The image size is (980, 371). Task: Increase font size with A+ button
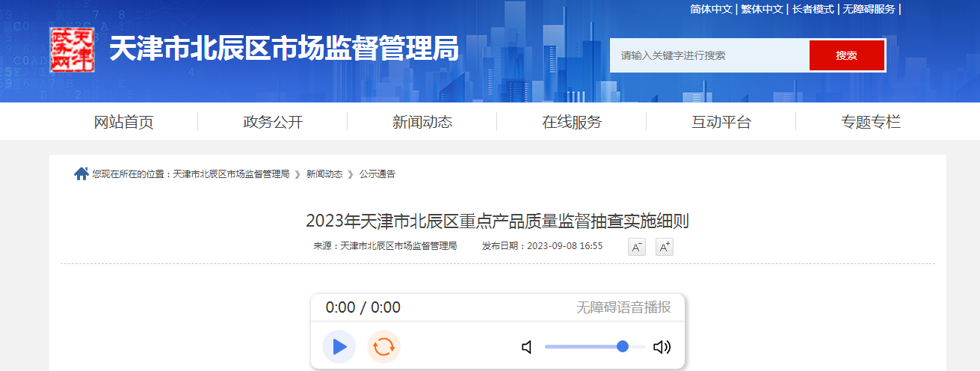[664, 247]
